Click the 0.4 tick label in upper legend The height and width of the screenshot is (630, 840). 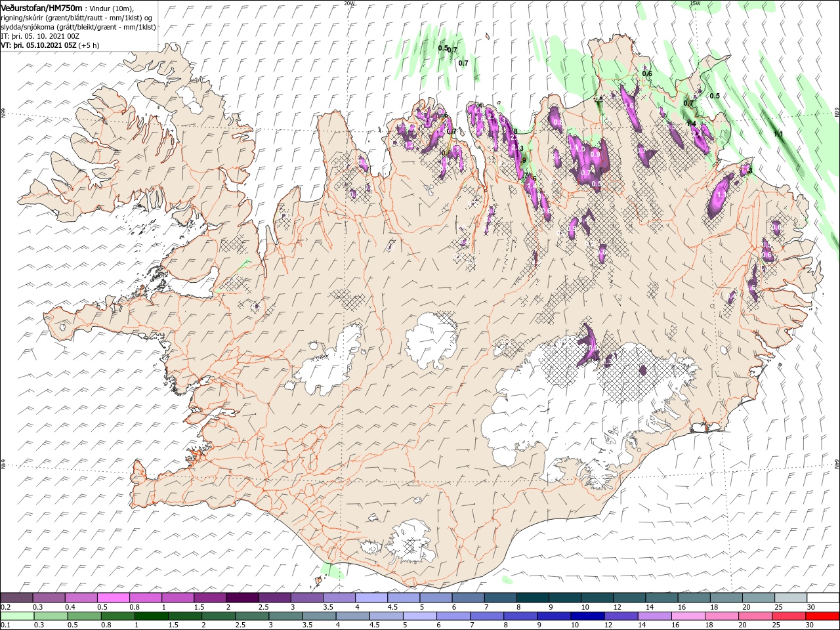pos(71,607)
